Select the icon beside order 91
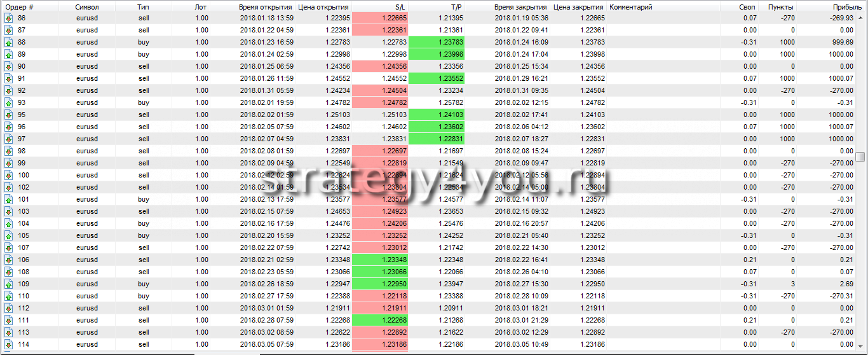868x355 pixels. (8, 78)
